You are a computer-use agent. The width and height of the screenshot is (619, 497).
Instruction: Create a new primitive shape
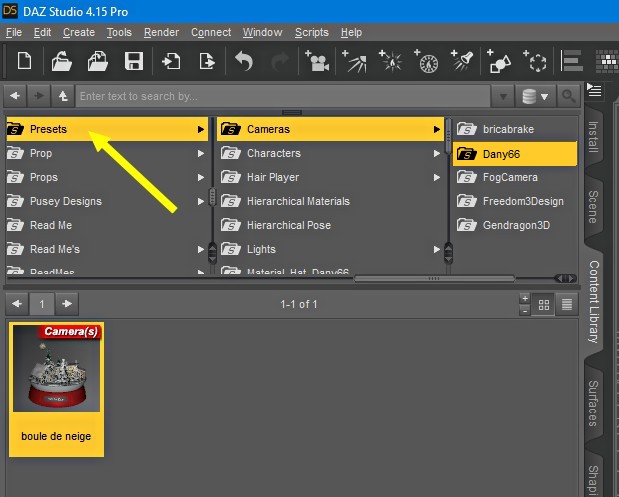tap(499, 61)
